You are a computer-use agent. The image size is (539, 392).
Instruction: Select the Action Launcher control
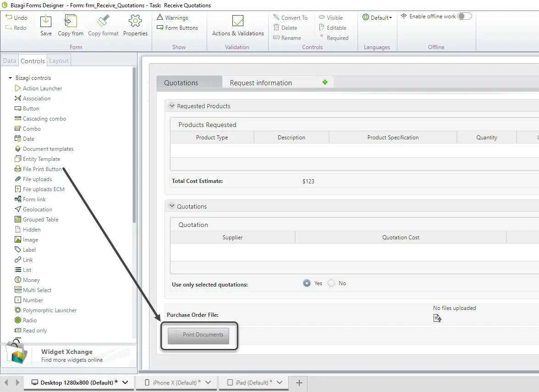(x=38, y=88)
